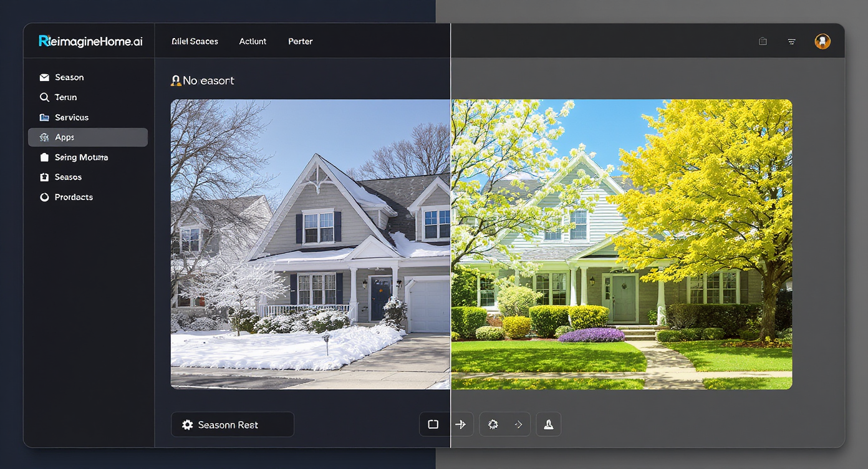Open the Actiunt tab in top navigation
The image size is (868, 469).
[x=253, y=41]
